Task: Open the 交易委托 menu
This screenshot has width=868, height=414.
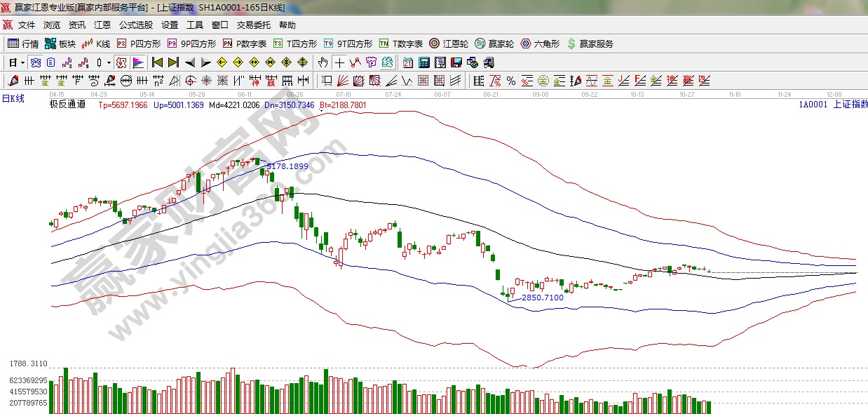Action: 253,25
